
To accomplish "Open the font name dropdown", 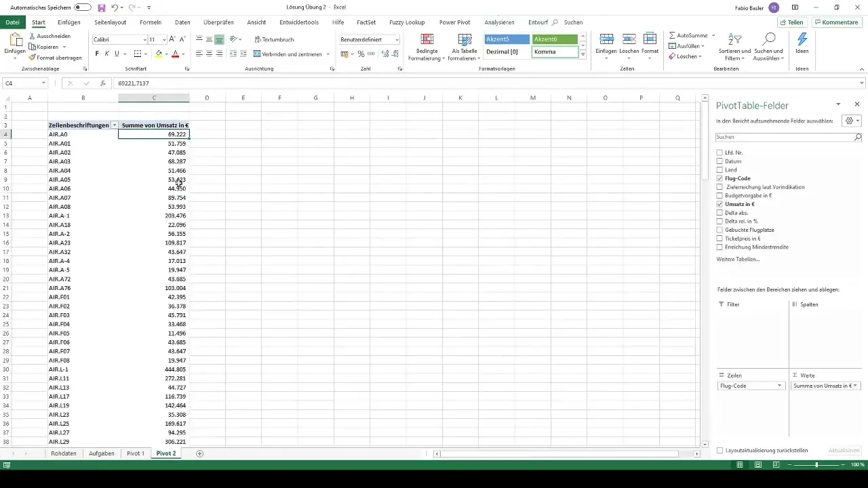I will point(144,40).
